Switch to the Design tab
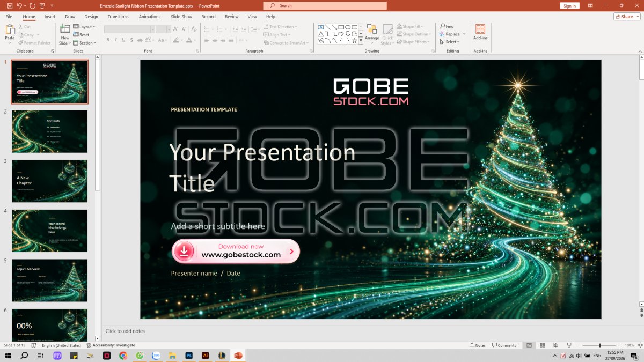 click(x=91, y=17)
